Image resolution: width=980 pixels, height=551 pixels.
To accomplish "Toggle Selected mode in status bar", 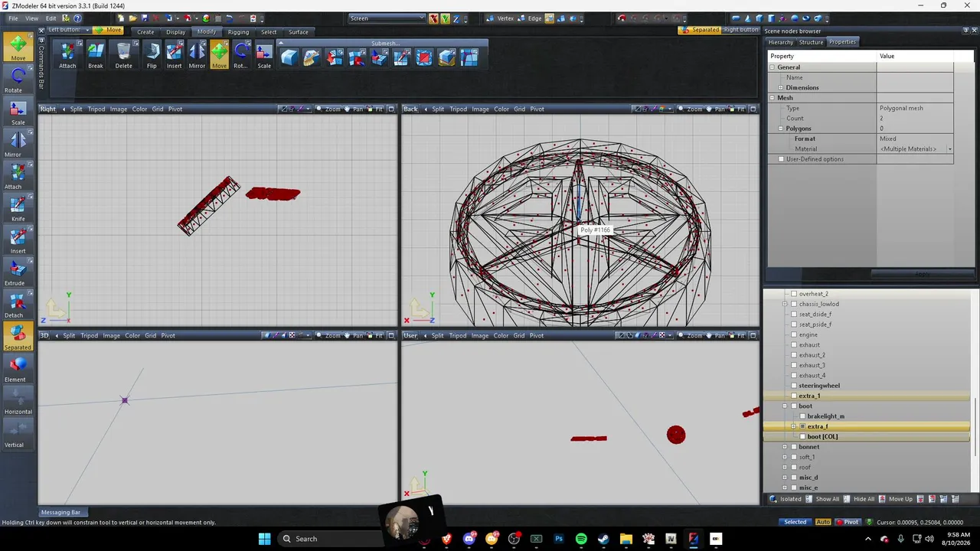I will point(795,522).
